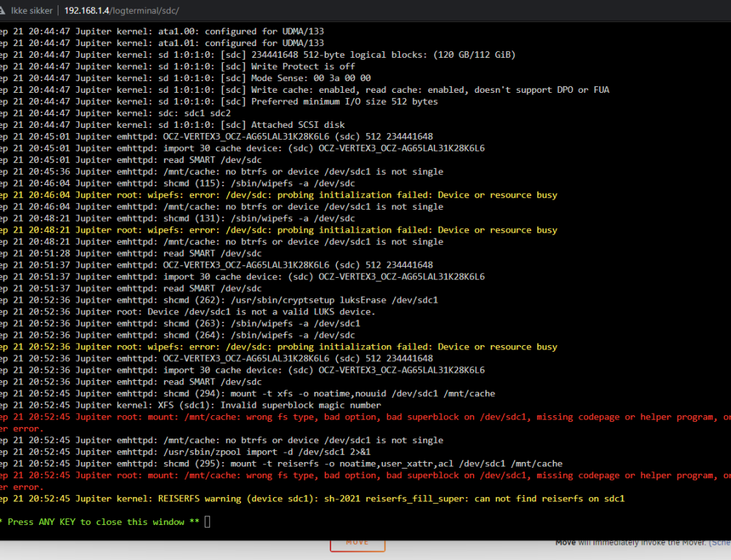Click the 20:48:21 'no btrfs or device' line
The width and height of the screenshot is (731, 560).
coord(222,241)
